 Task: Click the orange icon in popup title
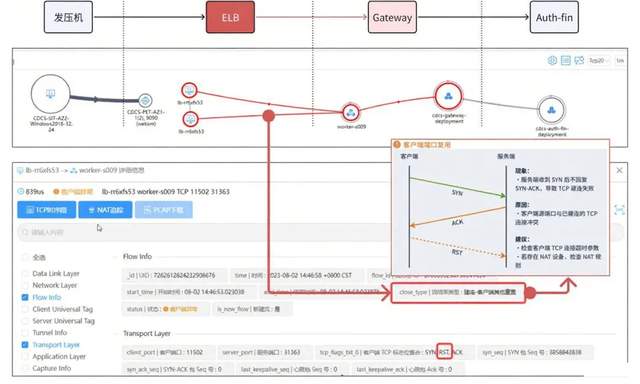[397, 144]
